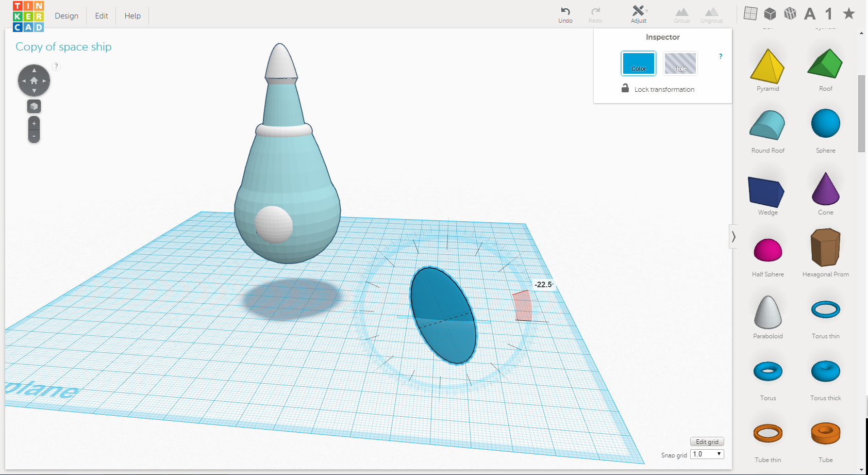This screenshot has width=868, height=475.
Task: Click the Group tool
Action: 682,15
